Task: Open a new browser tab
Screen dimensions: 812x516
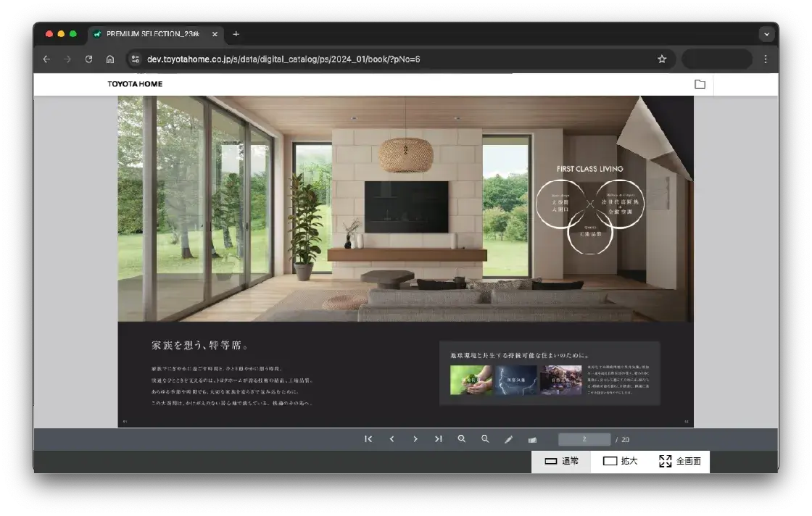Action: [236, 34]
